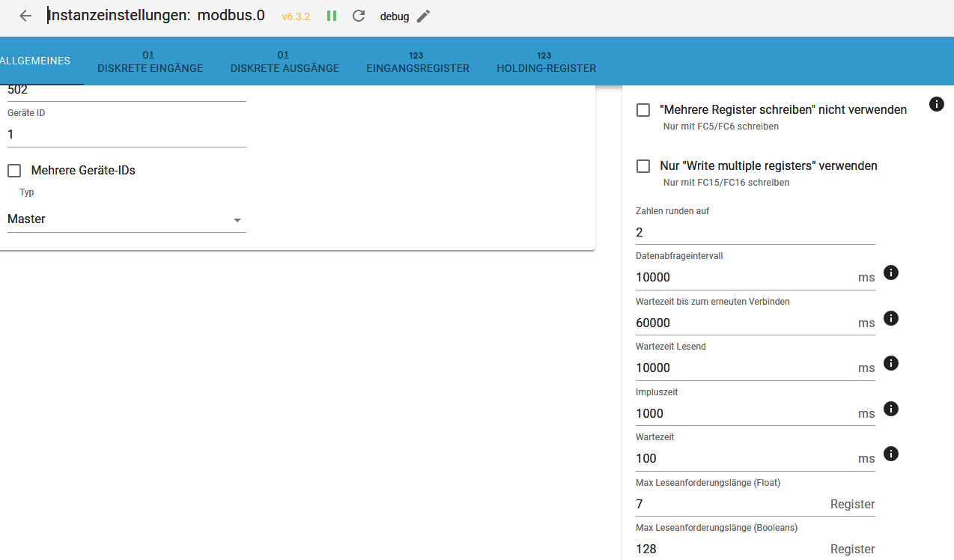
Task: Show info icon for Impluszeit
Action: click(x=890, y=409)
